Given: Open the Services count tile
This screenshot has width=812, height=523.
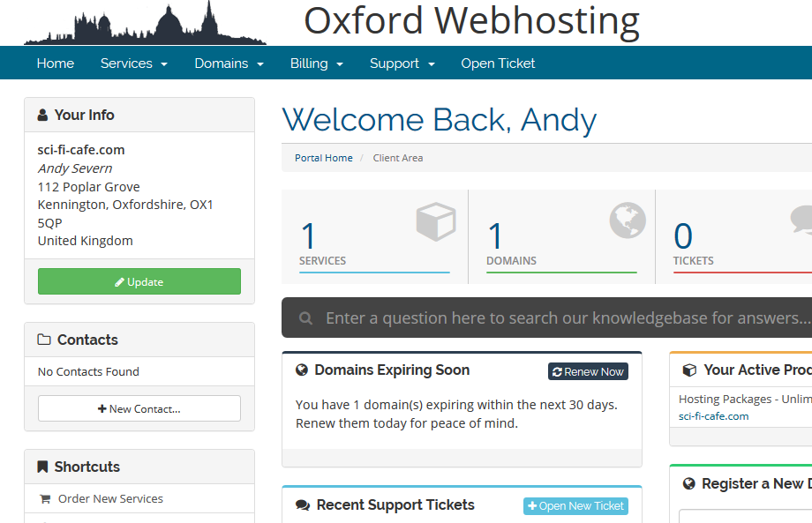Looking at the screenshot, I should pyautogui.click(x=374, y=237).
